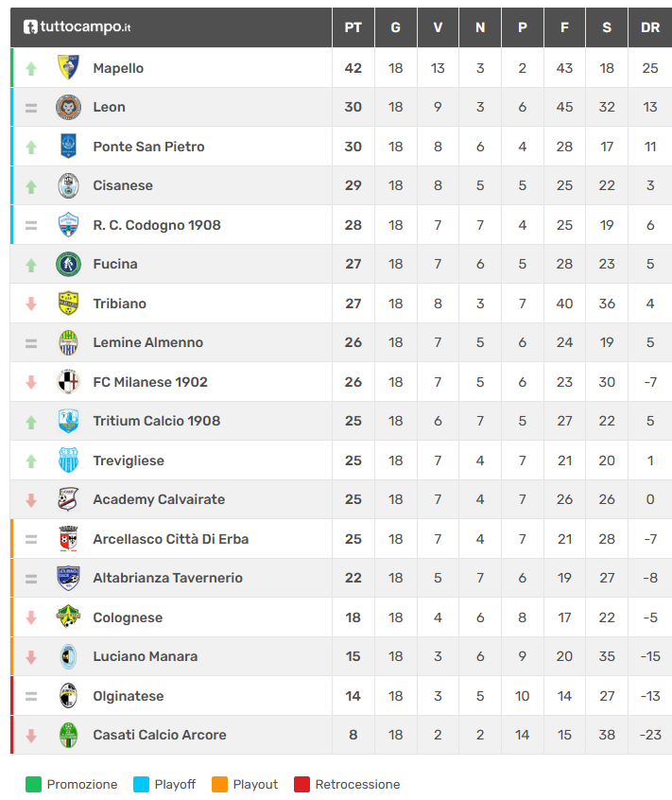Screen dimensions: 672x800
Task: Click the red down arrow beside Luciano Manara
Action: click(31, 657)
